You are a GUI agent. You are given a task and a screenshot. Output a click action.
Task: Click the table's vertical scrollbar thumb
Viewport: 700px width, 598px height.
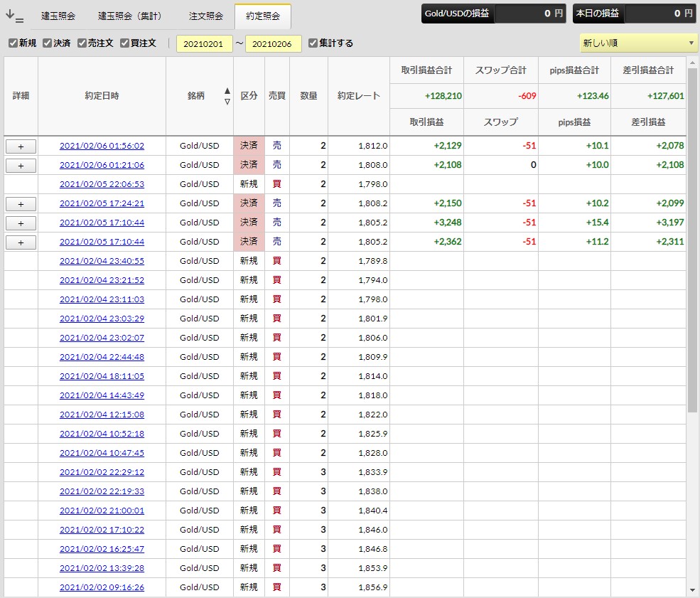[x=692, y=240]
